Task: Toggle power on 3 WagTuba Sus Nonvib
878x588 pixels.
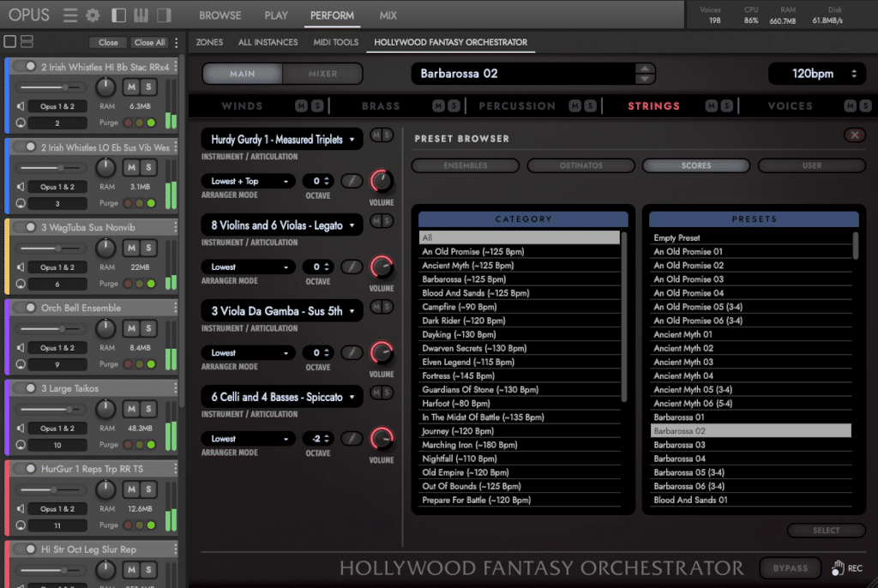Action: pos(27,227)
